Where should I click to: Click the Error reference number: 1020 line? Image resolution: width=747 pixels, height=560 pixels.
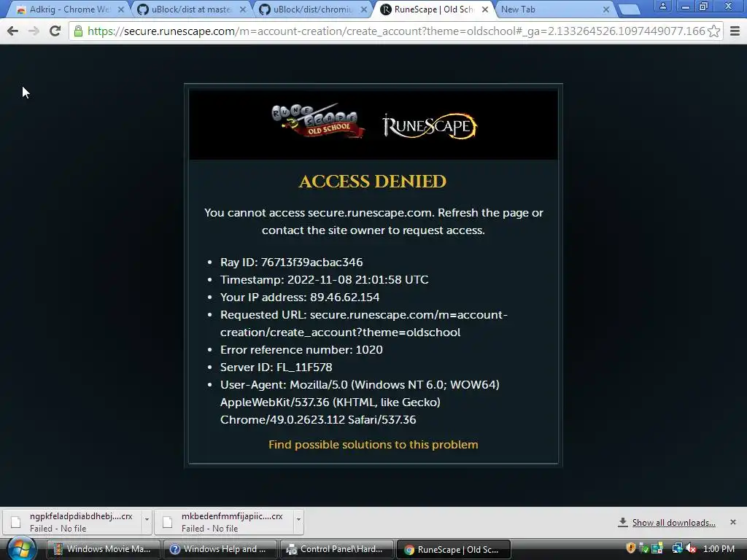coord(301,349)
